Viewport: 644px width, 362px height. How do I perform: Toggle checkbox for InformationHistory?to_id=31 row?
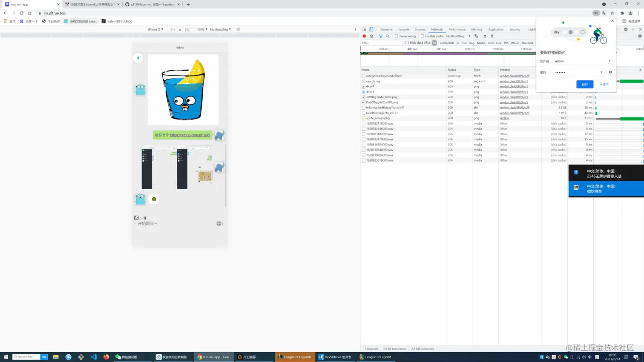(x=363, y=108)
